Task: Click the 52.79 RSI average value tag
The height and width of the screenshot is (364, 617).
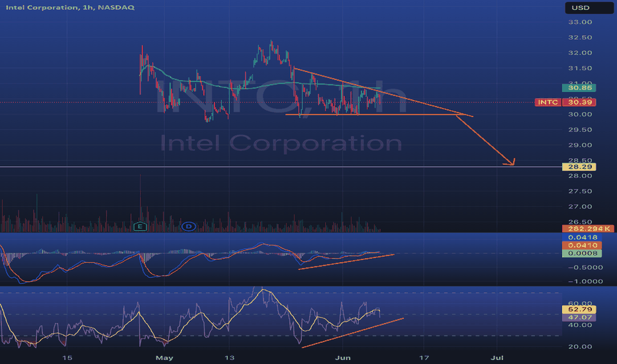Action: 580,309
